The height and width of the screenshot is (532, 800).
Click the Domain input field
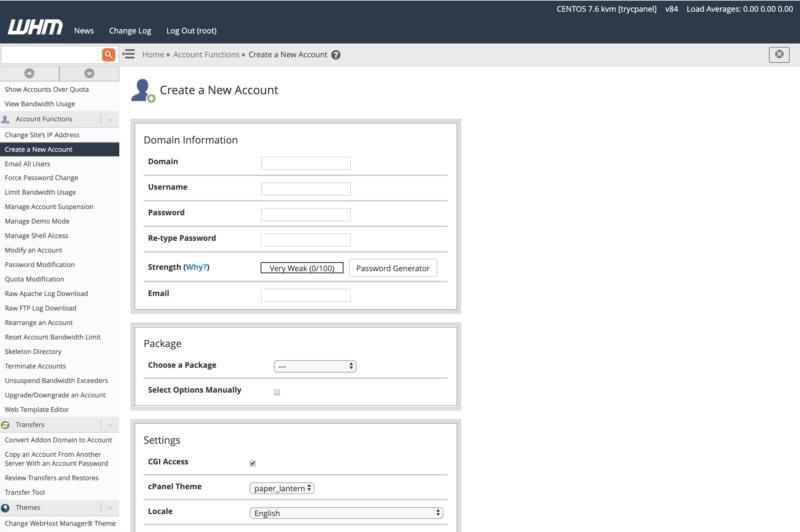(x=305, y=163)
